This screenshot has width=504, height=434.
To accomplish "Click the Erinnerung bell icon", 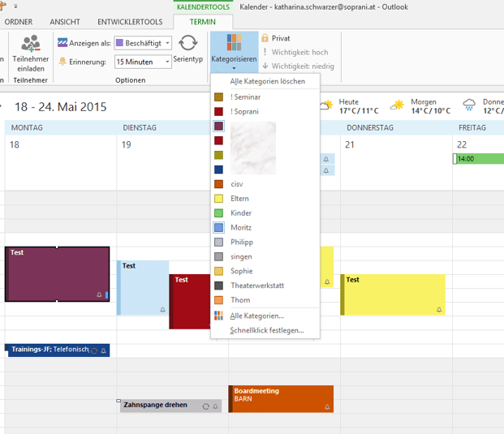I will [x=62, y=62].
